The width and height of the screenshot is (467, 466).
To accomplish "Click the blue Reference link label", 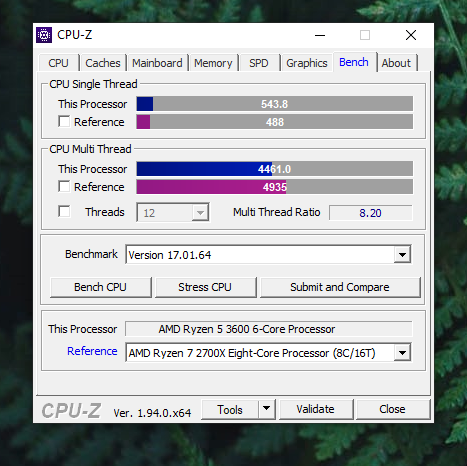I will 92,351.
